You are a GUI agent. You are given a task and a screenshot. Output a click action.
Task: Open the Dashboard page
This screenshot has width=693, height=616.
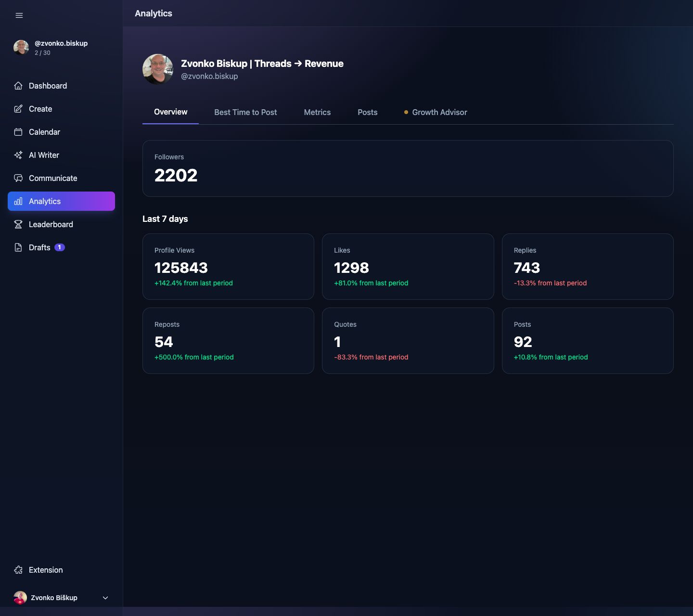61,86
